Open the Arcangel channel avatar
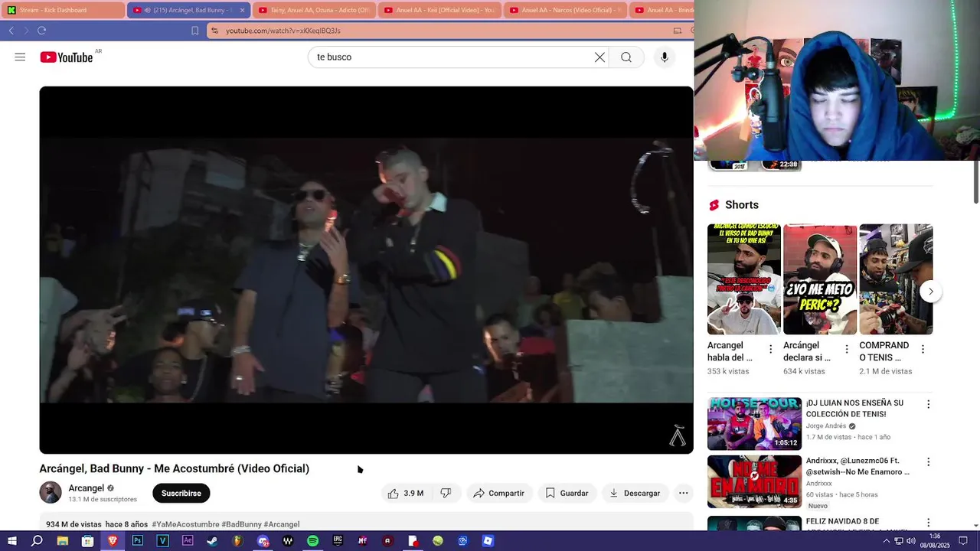 (x=51, y=493)
